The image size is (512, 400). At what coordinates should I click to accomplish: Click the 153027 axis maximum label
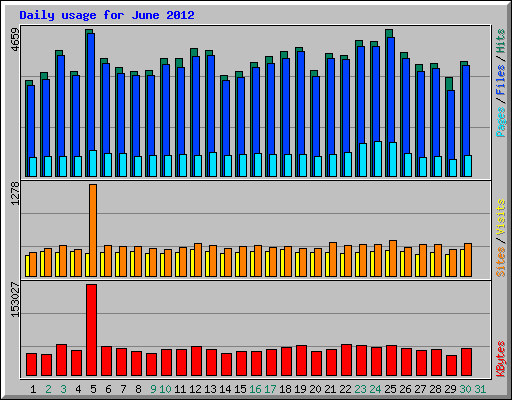coord(16,300)
